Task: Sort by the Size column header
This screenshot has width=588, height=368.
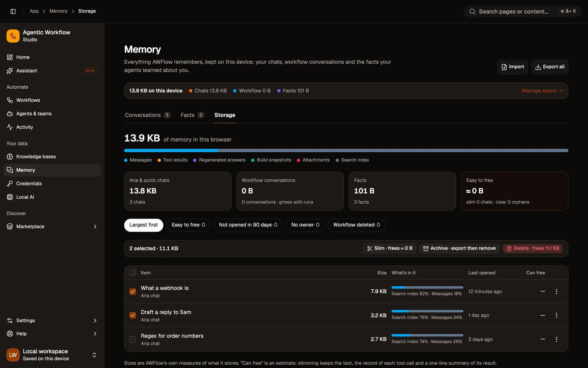Action: [382, 273]
